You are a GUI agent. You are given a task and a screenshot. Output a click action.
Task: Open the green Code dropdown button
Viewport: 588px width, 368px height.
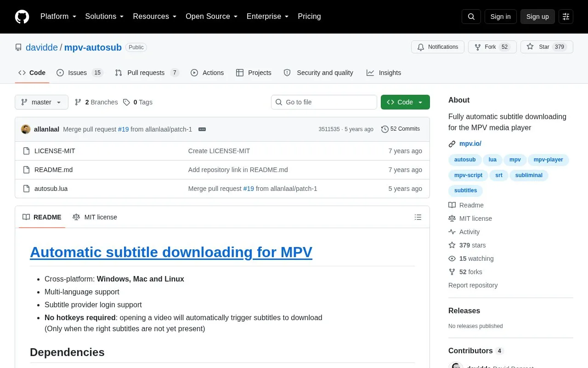(x=405, y=102)
